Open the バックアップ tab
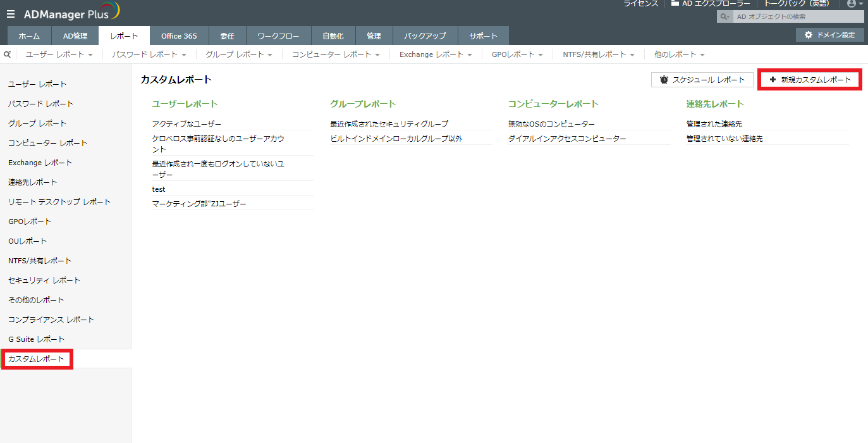This screenshot has height=443, width=868. tap(425, 36)
